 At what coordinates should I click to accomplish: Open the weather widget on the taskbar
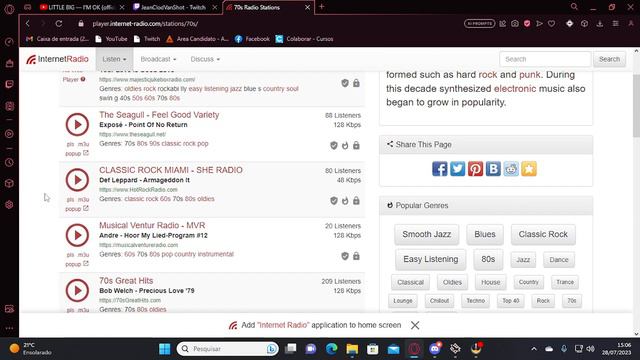point(31,349)
